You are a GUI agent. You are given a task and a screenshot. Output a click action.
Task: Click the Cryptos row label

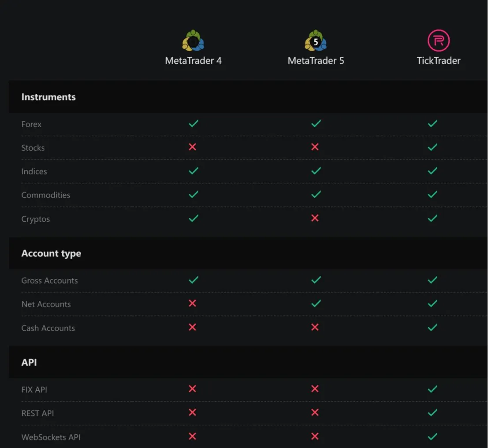point(35,219)
